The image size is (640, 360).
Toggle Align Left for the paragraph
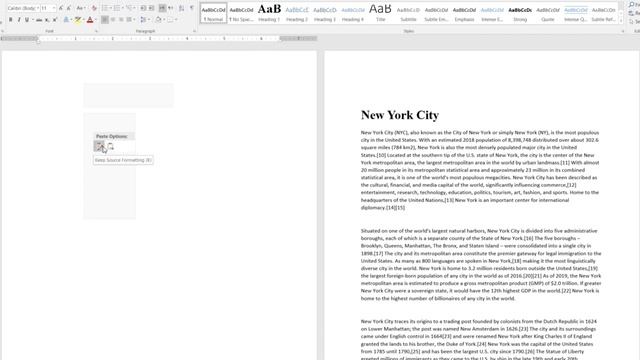(x=105, y=20)
